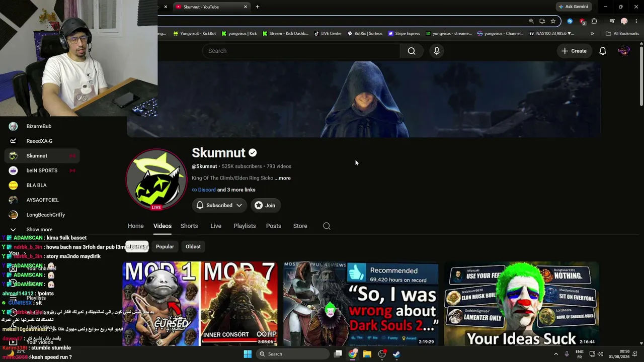The width and height of the screenshot is (644, 362).
Task: Open the 'and 3 more links' link
Action: pyautogui.click(x=236, y=190)
